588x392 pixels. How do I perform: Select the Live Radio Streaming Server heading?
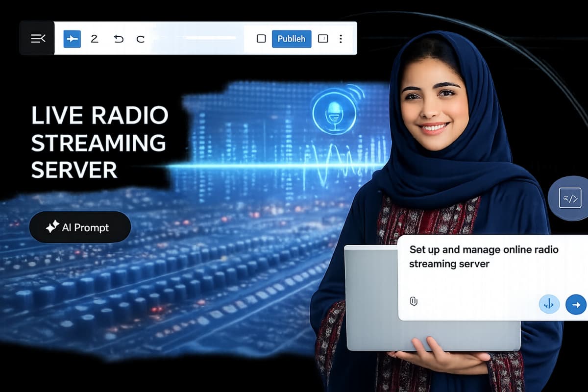click(99, 143)
